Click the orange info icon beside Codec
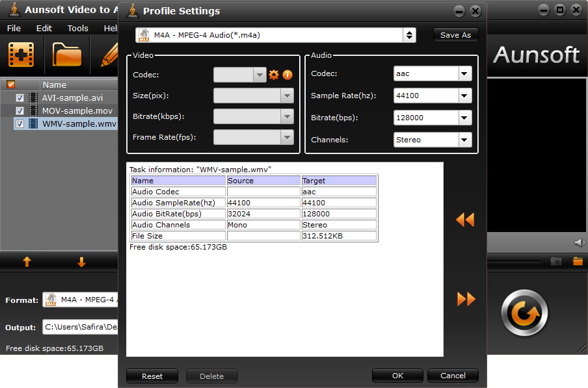 click(287, 75)
